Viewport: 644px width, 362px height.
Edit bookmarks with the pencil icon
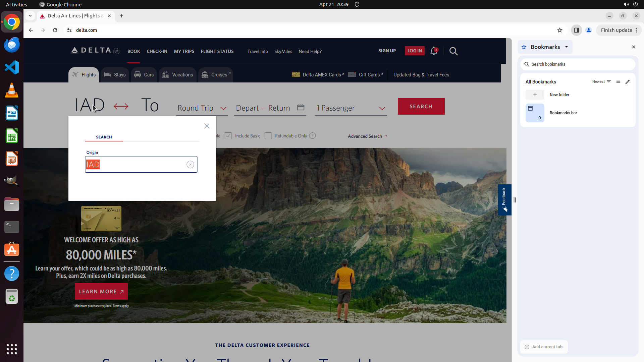[x=628, y=82]
